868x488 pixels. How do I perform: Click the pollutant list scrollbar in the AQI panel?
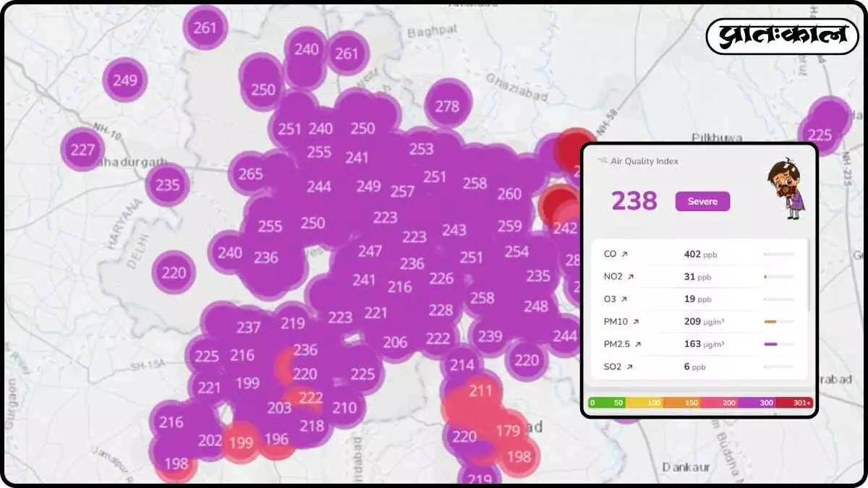tap(809, 275)
